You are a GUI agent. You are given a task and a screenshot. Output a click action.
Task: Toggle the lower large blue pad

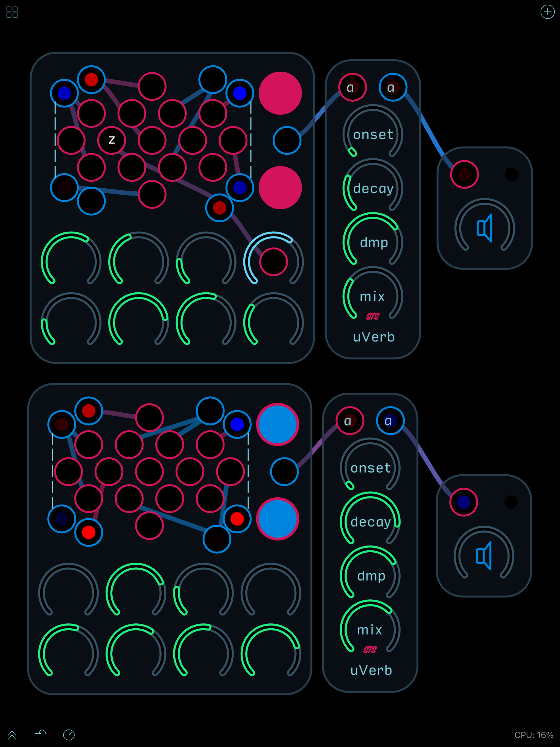277,519
